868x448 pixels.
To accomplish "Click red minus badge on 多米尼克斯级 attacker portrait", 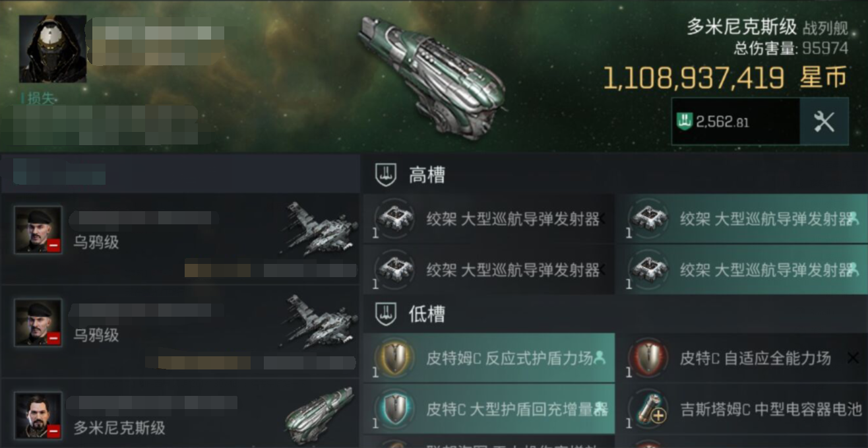I will click(54, 431).
